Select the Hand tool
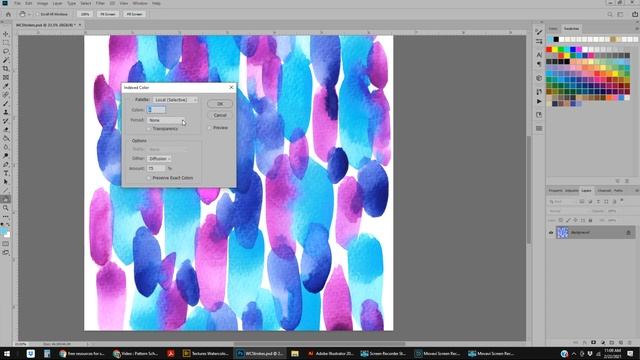640x360 pixels. [6, 199]
